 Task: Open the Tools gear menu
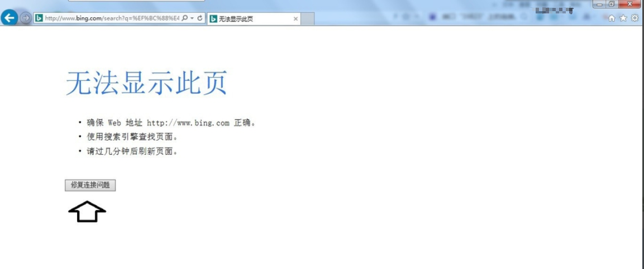click(x=635, y=18)
